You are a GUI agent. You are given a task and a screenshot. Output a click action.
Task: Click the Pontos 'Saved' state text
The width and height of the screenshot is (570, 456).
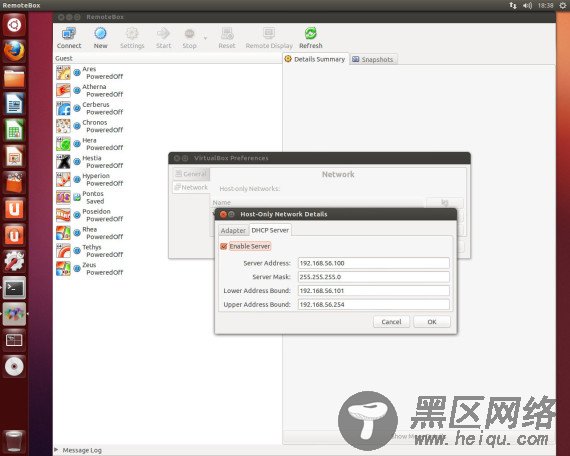pos(95,201)
